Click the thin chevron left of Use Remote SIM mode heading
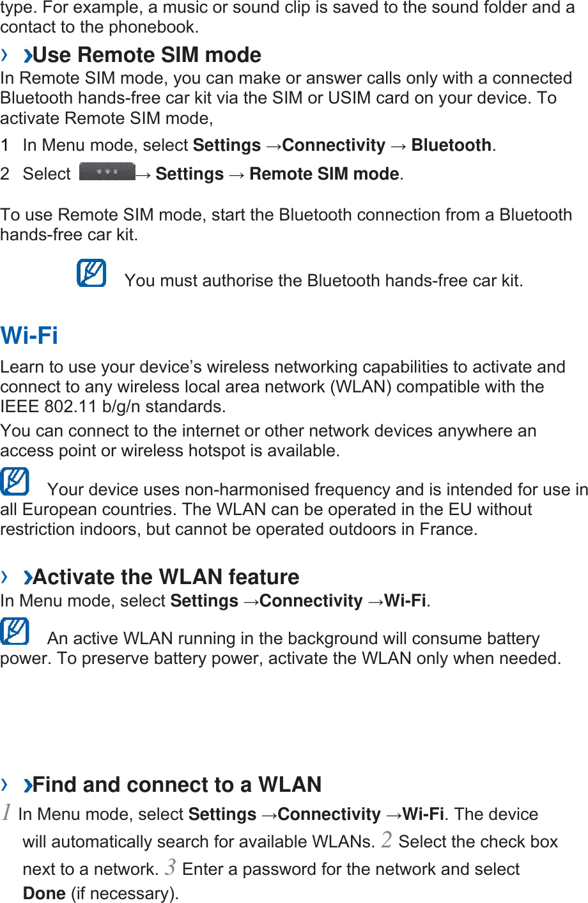Viewport: 588px width, 903px height. 5,54
